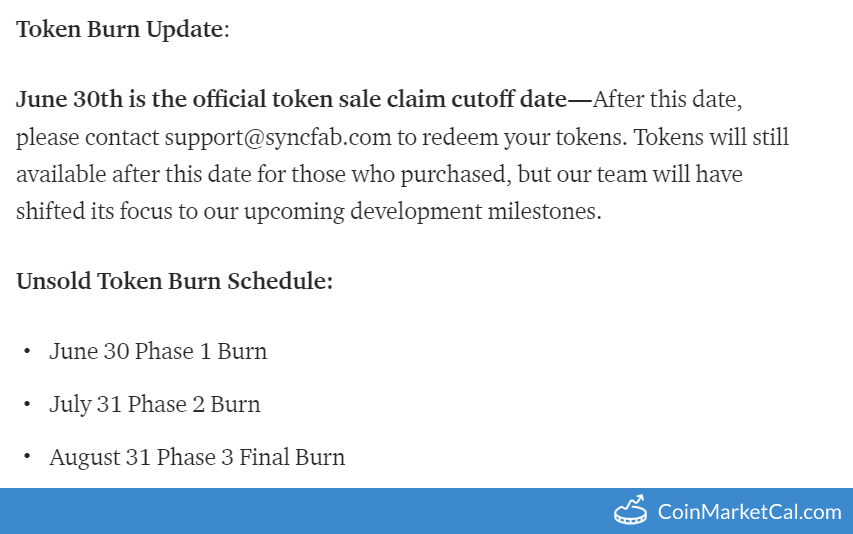853x534 pixels.
Task: Click the words "please contact" before the email
Action: 86,137
